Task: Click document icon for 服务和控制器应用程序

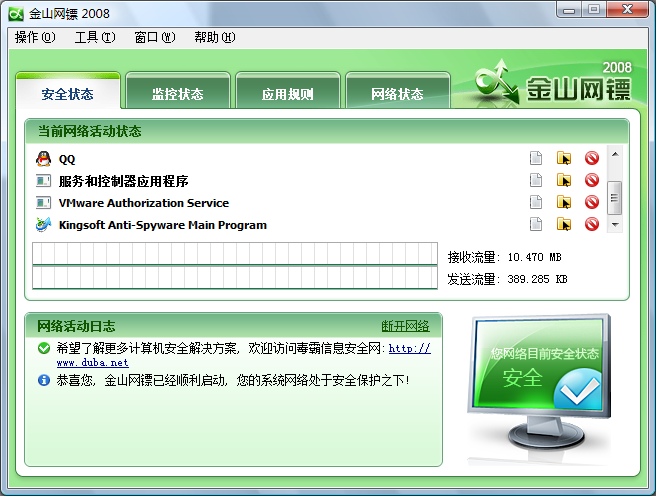Action: click(x=536, y=181)
